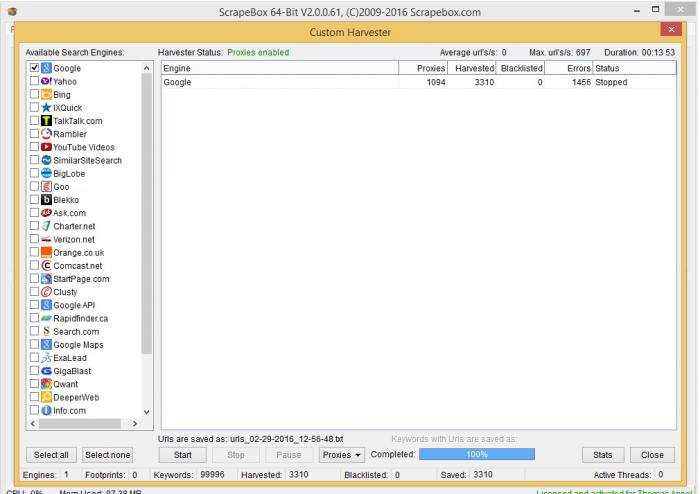This screenshot has width=700, height=494.
Task: Sort by the Errors column header
Action: 568,68
